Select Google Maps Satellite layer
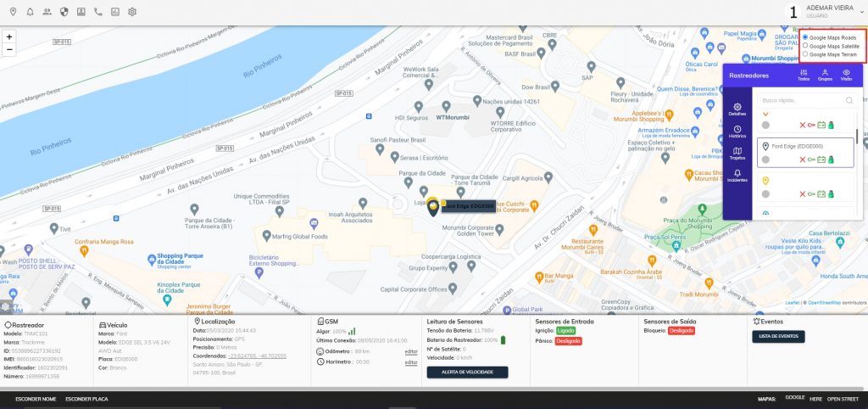The width and height of the screenshot is (868, 409). coord(805,46)
